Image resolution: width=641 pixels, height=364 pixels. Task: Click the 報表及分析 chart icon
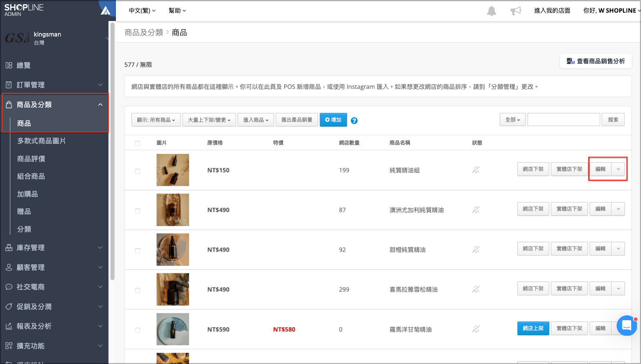click(x=9, y=326)
